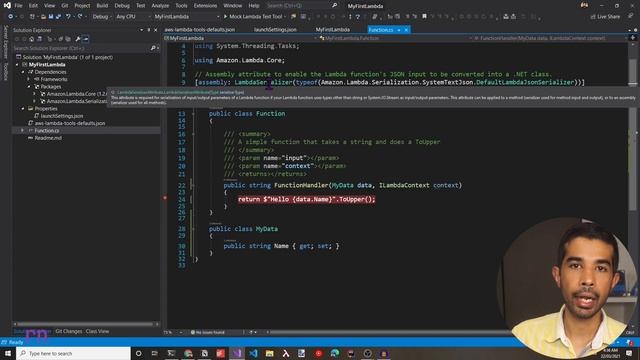Viewport: 640px width, 360px height.
Task: Open MyFirstLambda project navigation dropdown
Action: pyautogui.click(x=241, y=38)
